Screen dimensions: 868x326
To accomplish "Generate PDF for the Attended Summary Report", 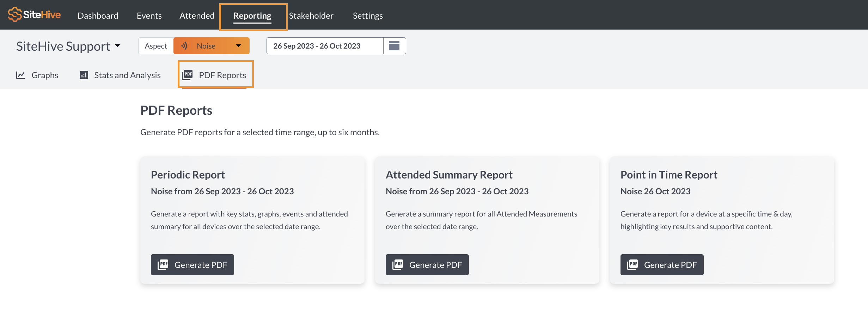I will tap(427, 264).
